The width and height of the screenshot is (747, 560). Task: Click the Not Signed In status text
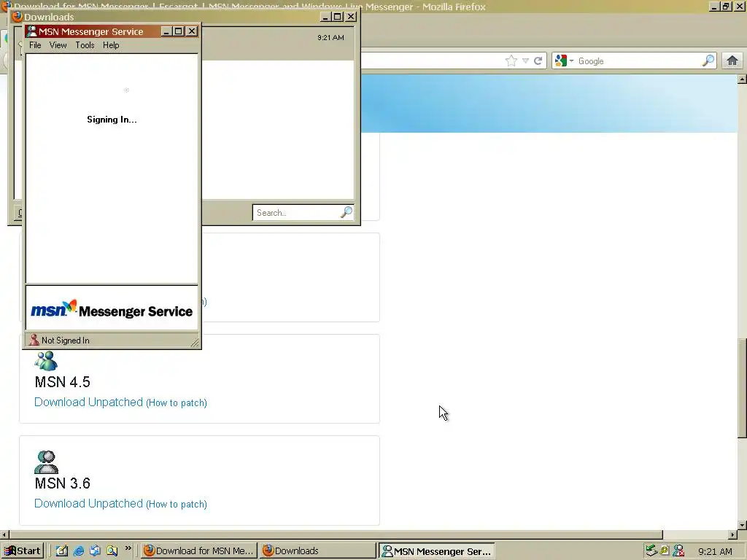[x=65, y=341]
